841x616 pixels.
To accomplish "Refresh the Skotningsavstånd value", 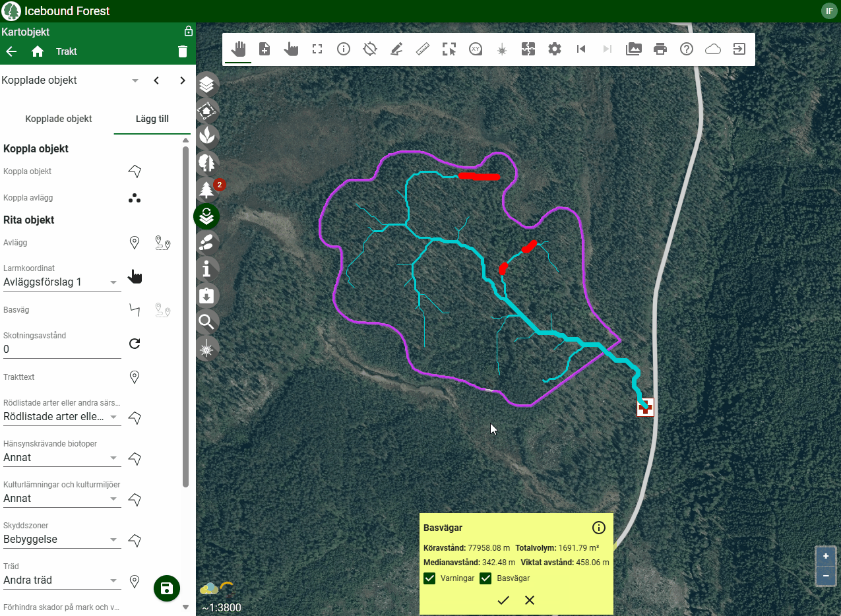I will (x=135, y=344).
